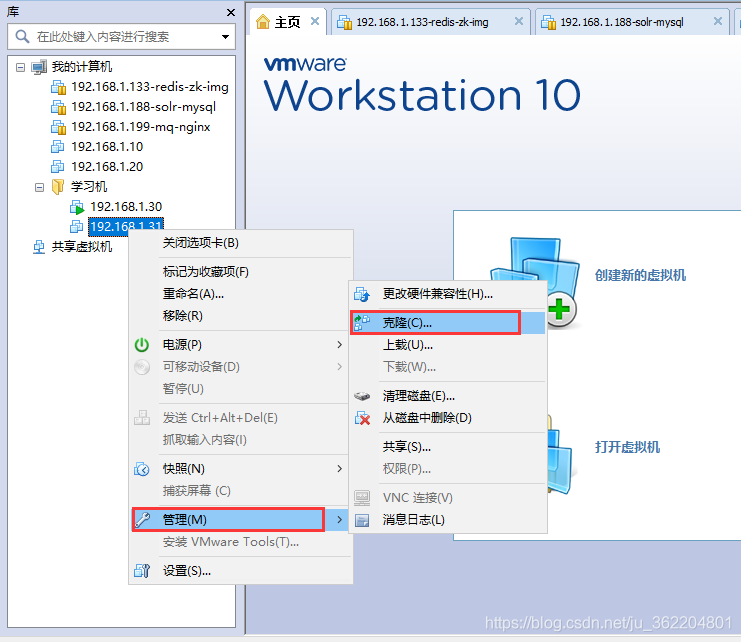The image size is (741, 642).
Task: Close the 库 library panel
Action: (x=231, y=12)
